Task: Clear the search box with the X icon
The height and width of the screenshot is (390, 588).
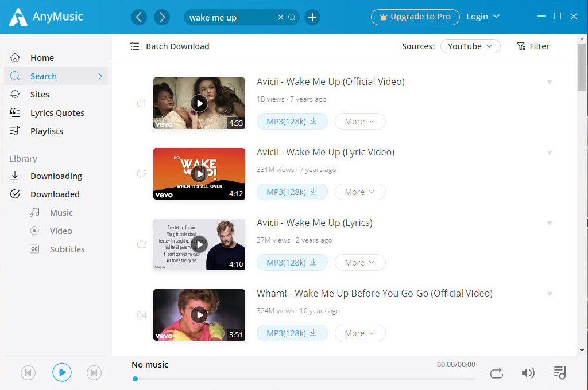Action: tap(280, 17)
